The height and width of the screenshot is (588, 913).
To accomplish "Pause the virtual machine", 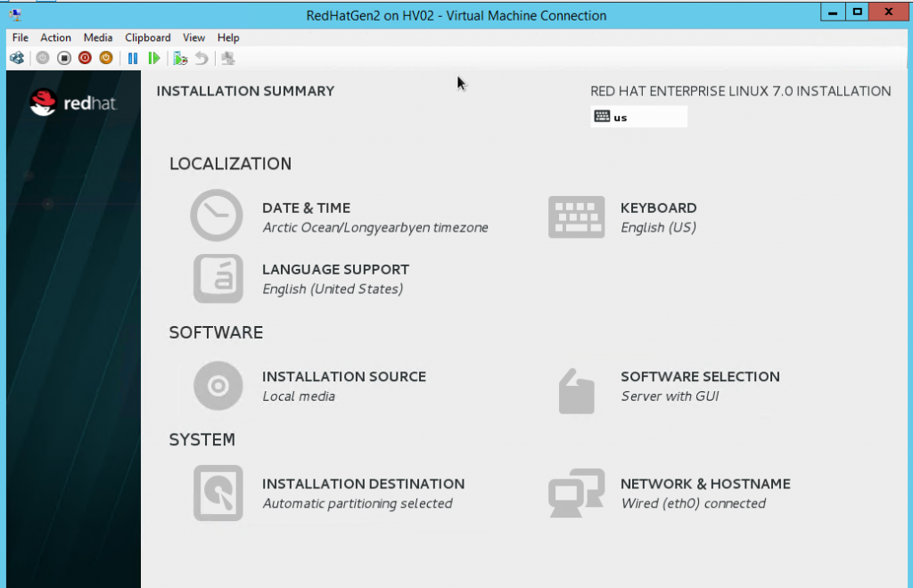I will (x=133, y=58).
